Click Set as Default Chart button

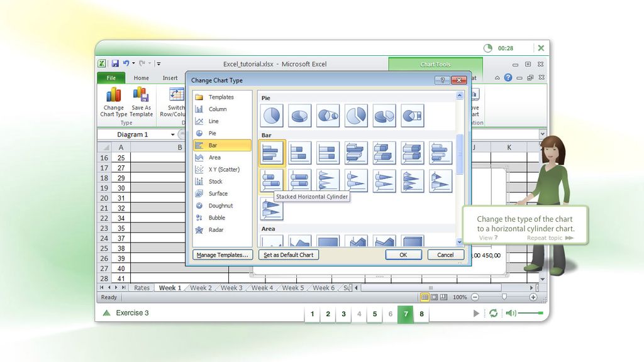(288, 255)
